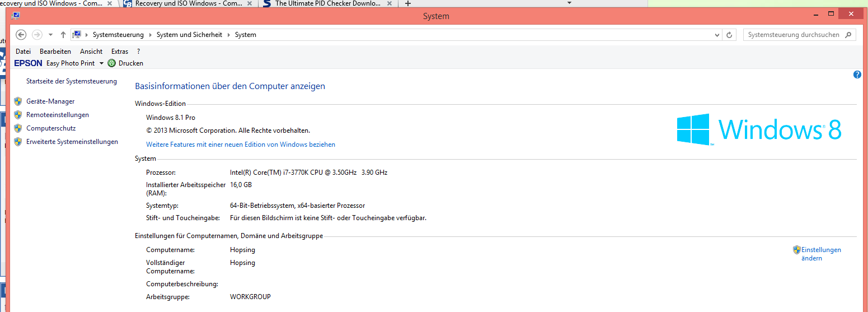Click Einstellungen ändern link
868x312 pixels.
point(821,254)
